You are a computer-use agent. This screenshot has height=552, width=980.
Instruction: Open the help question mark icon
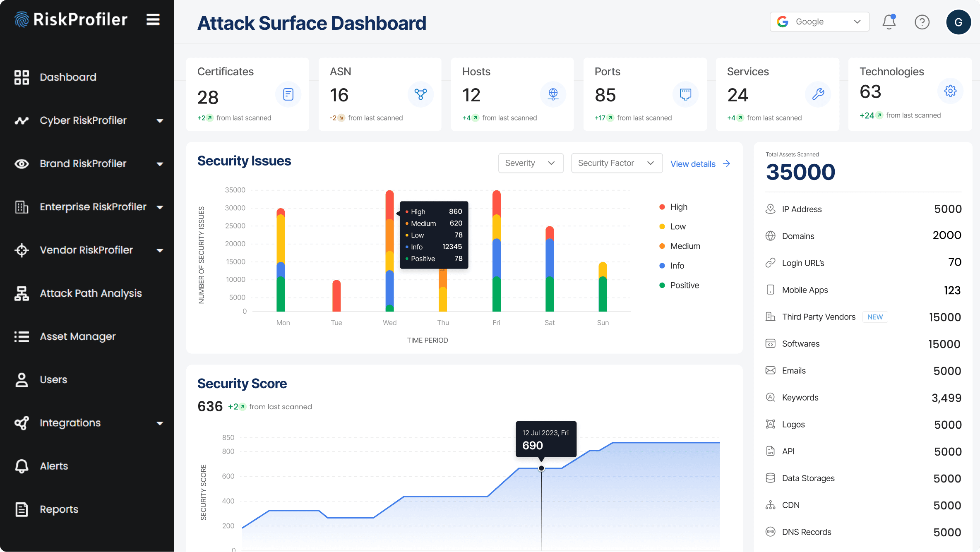(922, 22)
